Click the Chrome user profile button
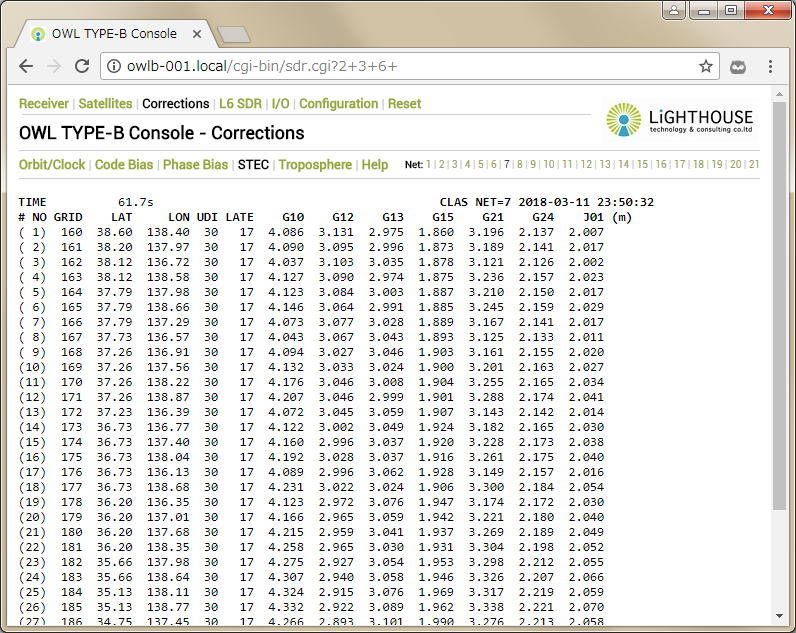The height and width of the screenshot is (633, 796). [x=676, y=10]
